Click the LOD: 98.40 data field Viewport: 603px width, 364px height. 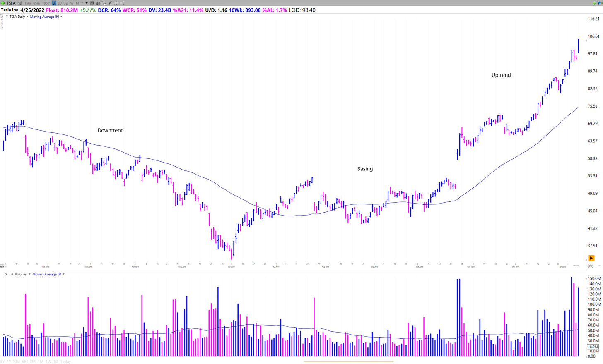(302, 10)
